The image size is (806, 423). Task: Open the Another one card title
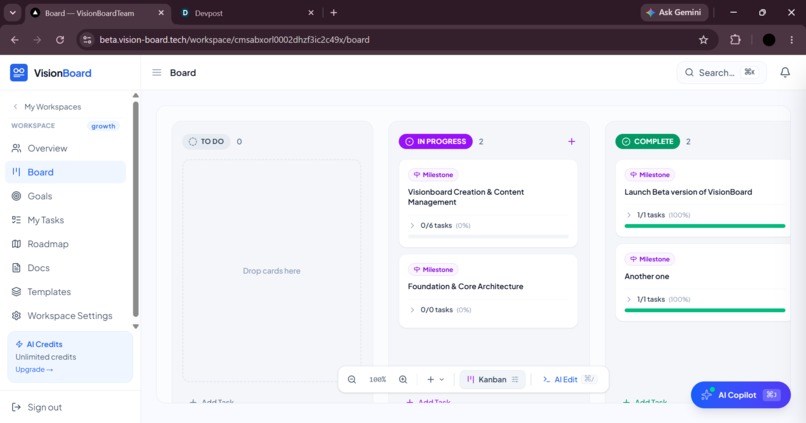[x=647, y=276]
